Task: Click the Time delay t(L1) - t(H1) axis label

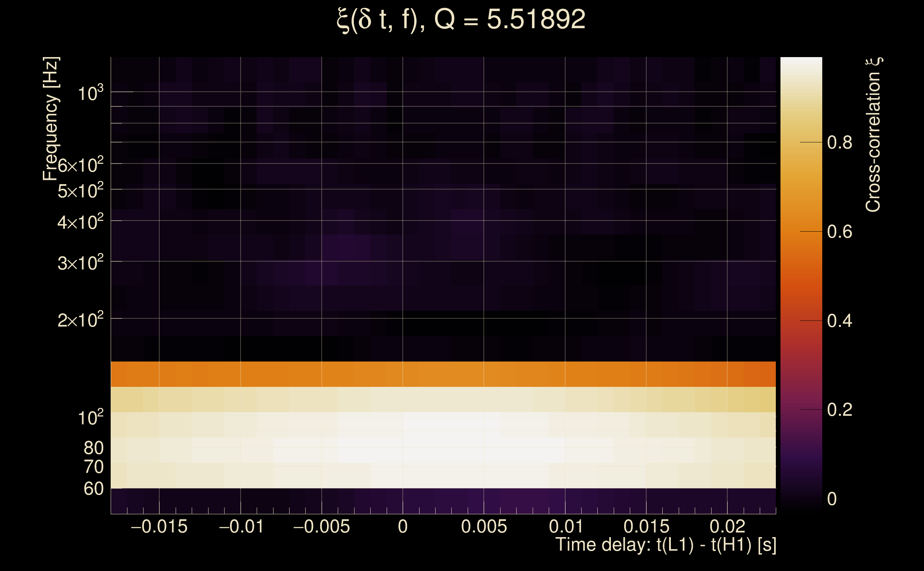Action: coord(666,545)
